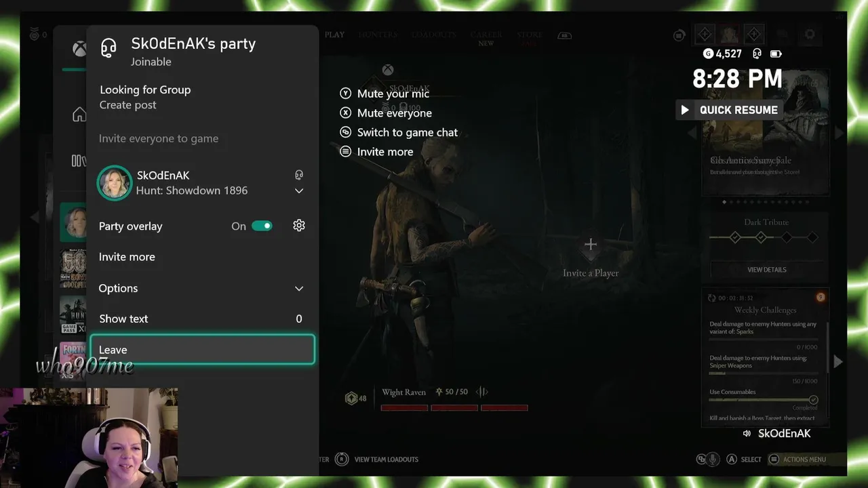Select Invite more in party panel
The height and width of the screenshot is (488, 868).
pos(202,257)
